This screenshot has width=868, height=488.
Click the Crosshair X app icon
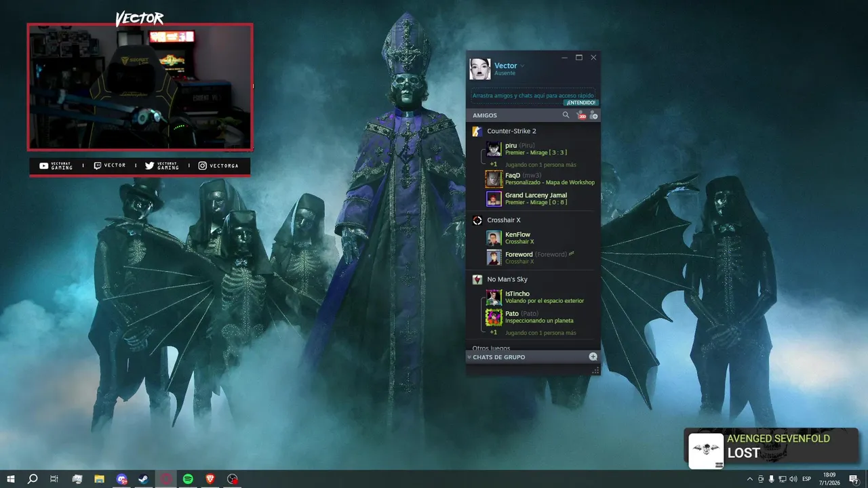click(x=477, y=220)
